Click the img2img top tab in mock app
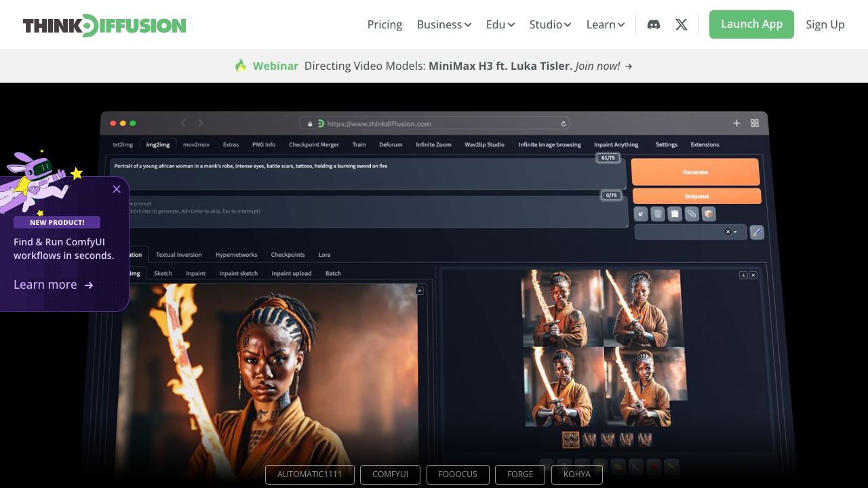 click(158, 144)
